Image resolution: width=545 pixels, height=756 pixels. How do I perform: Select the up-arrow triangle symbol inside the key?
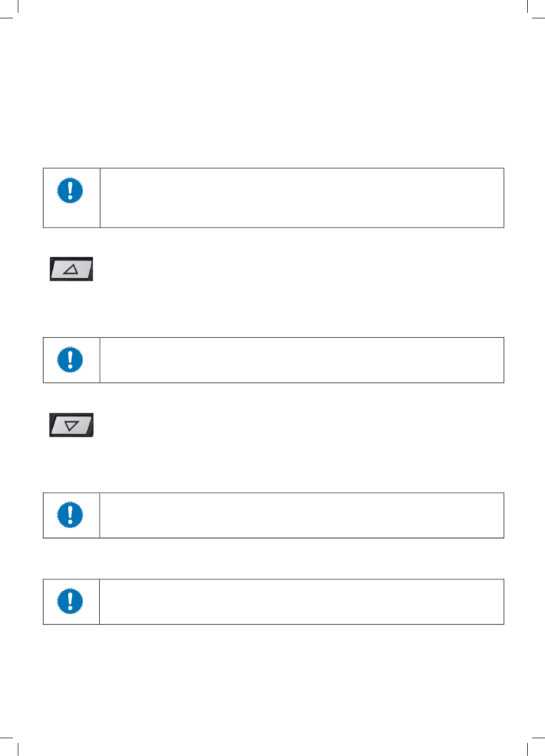pos(71,270)
